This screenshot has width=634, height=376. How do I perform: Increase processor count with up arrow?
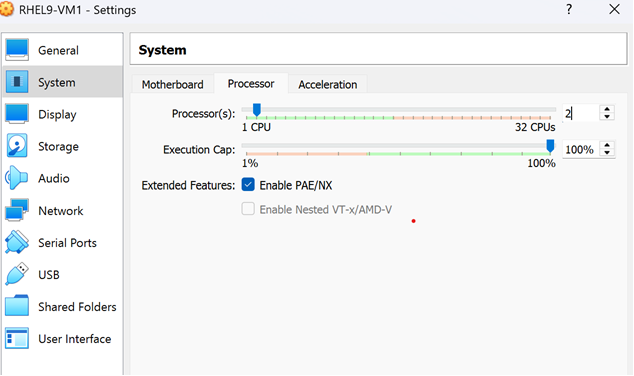pos(607,109)
